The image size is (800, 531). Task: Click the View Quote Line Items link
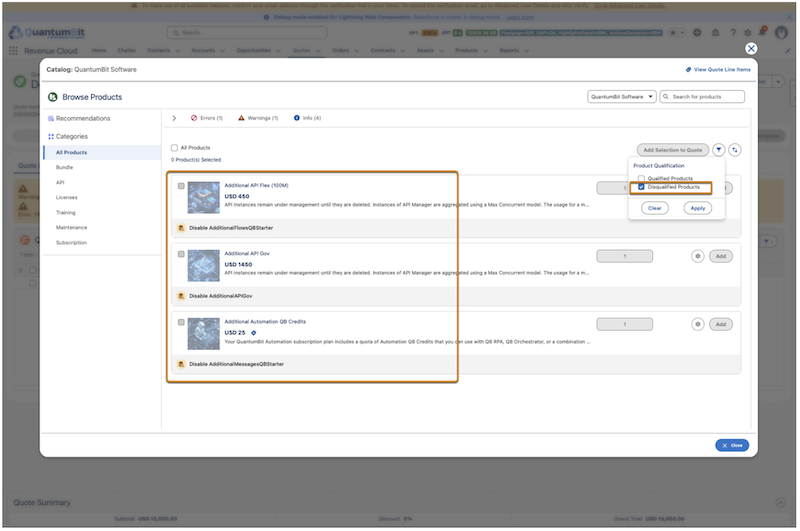(x=722, y=69)
